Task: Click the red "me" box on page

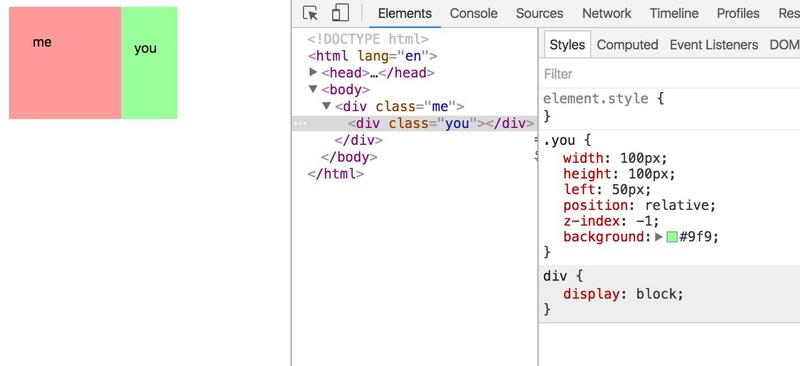Action: click(65, 63)
